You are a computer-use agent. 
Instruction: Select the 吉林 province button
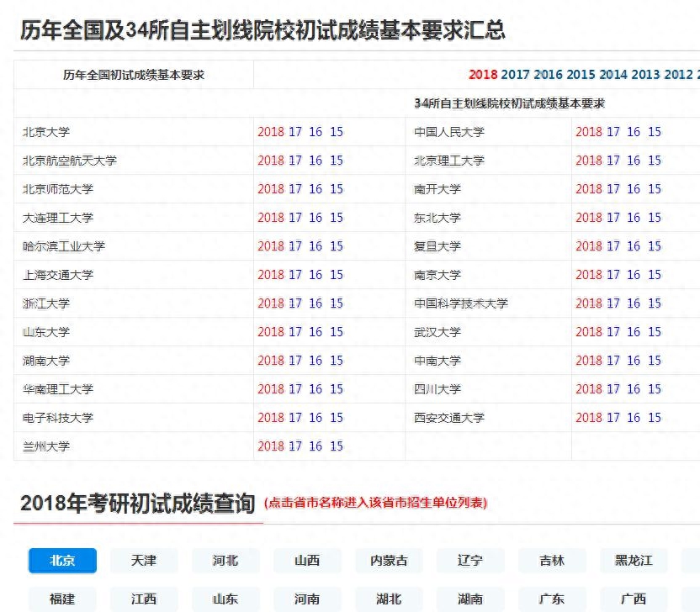coord(552,560)
